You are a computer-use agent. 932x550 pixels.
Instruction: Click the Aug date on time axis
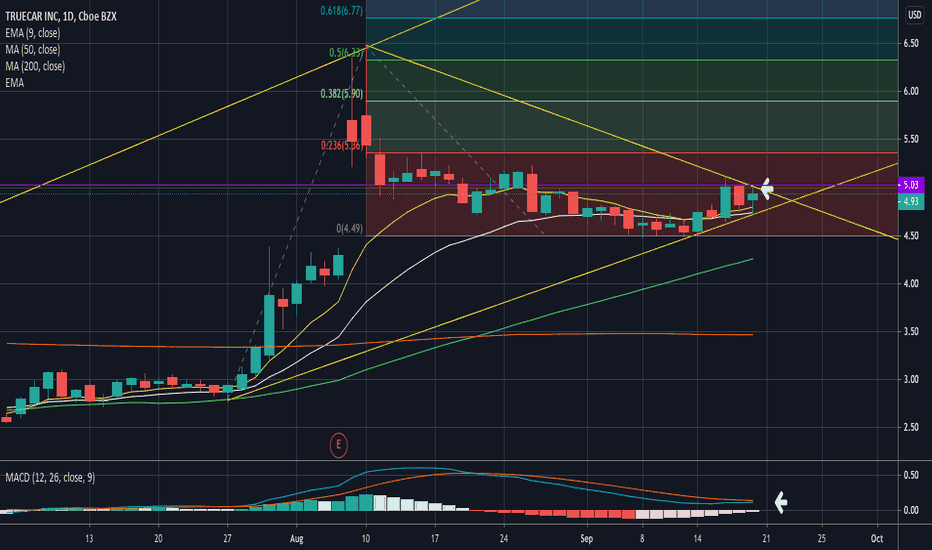(297, 539)
